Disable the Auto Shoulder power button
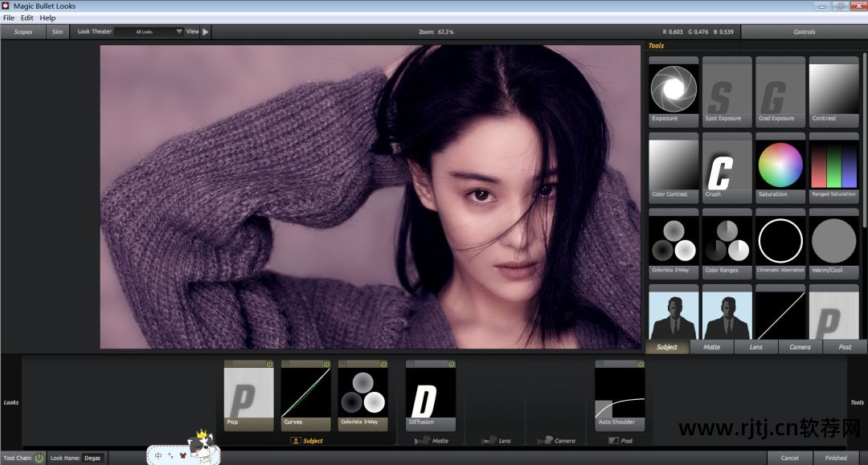 [641, 364]
